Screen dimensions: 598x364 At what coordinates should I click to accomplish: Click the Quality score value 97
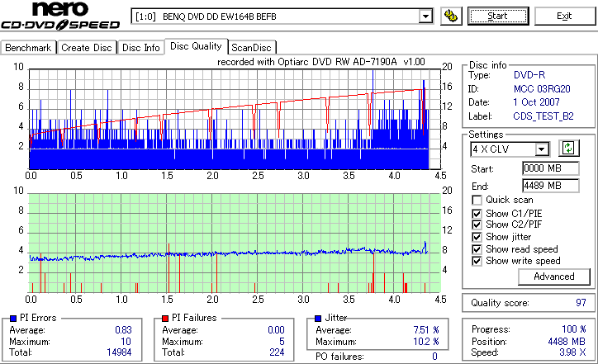581,303
